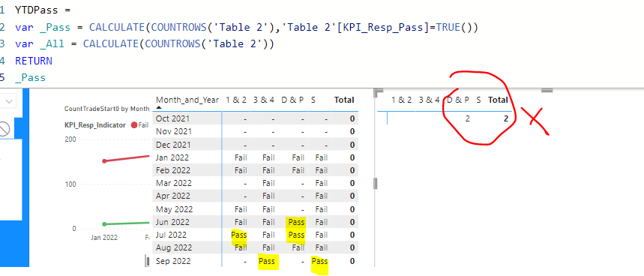This screenshot has width=644, height=276.
Task: Select the Jun 2022 row header
Action: click(x=172, y=222)
